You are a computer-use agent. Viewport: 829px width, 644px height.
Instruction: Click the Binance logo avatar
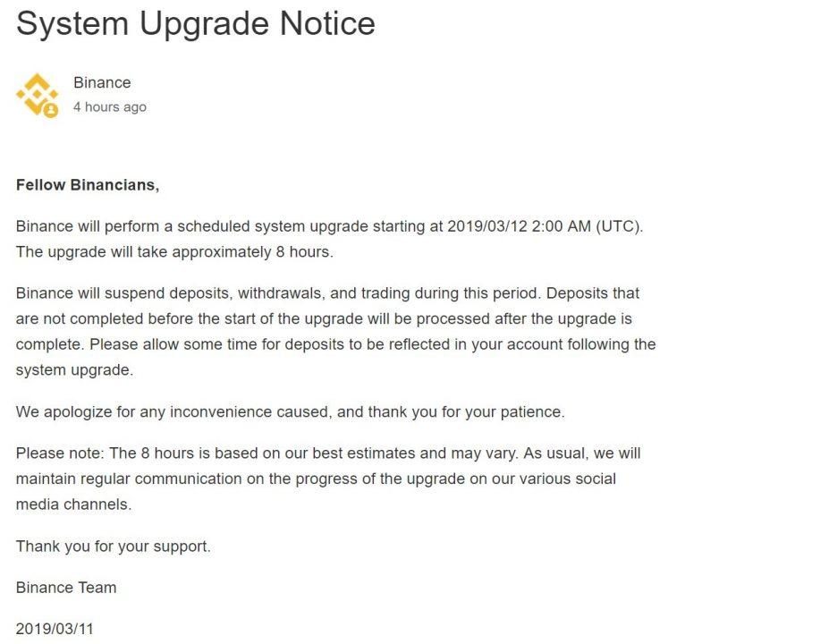[37, 95]
